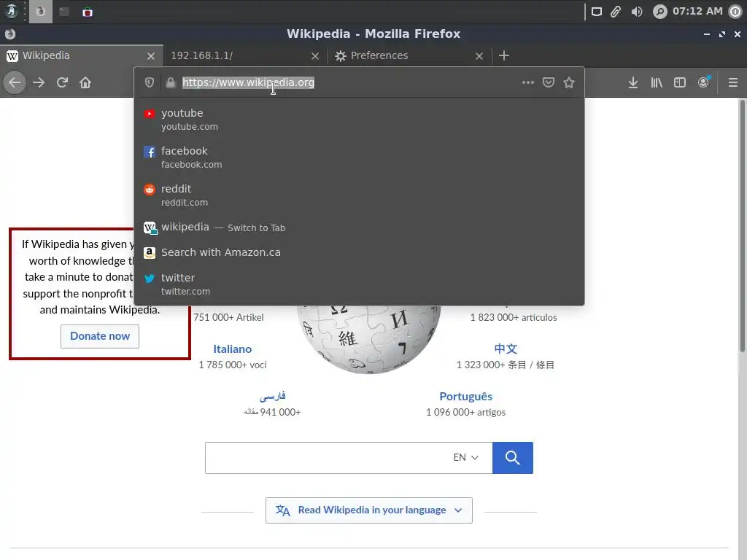Open the terminal icon in top panel
This screenshot has height=560, width=747.
[x=64, y=12]
